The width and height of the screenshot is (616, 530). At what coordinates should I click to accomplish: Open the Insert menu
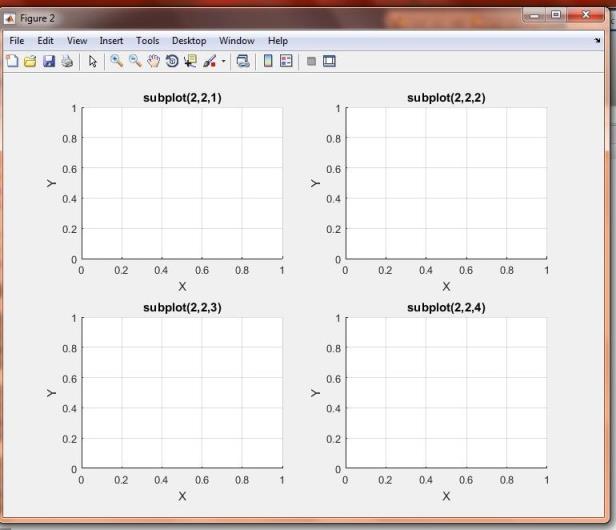(111, 41)
